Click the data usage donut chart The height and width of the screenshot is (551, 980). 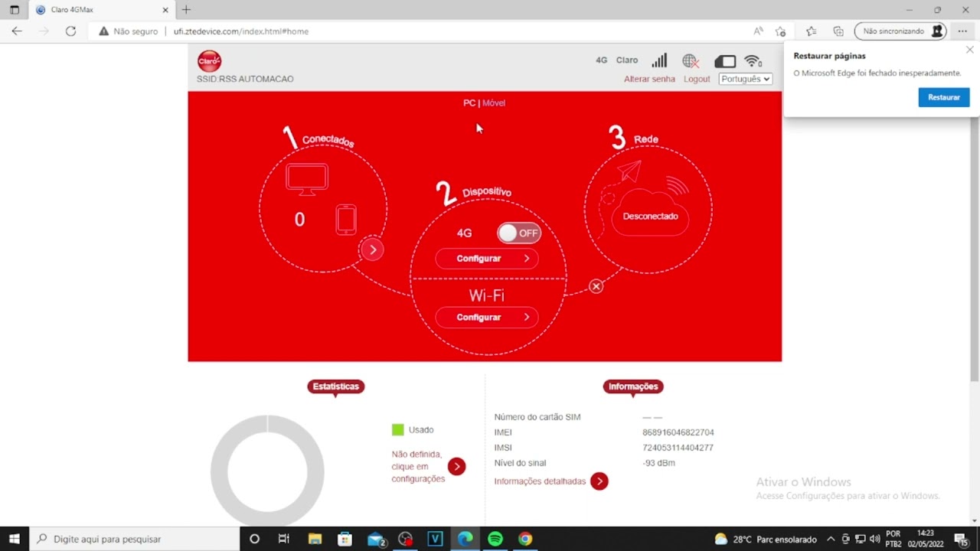click(267, 471)
